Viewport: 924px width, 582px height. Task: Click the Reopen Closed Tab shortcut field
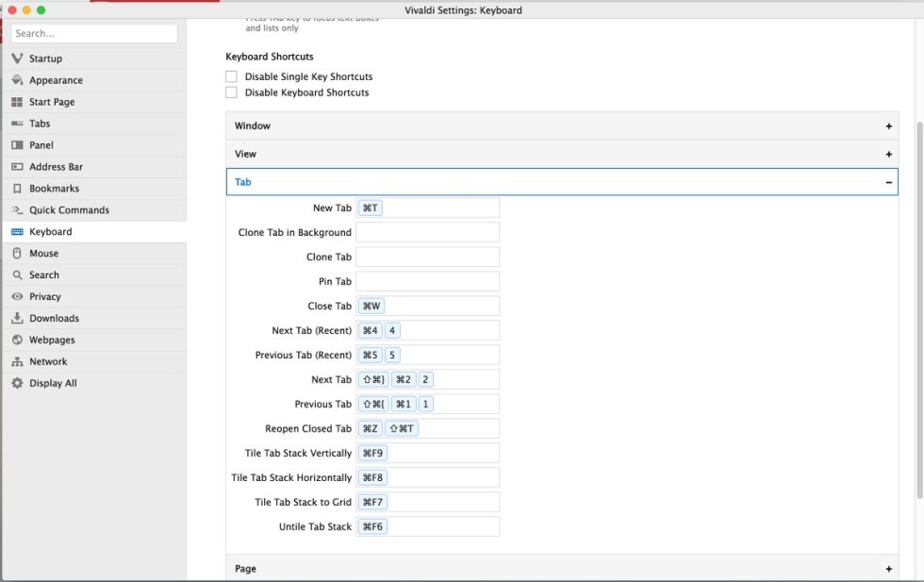click(x=428, y=428)
